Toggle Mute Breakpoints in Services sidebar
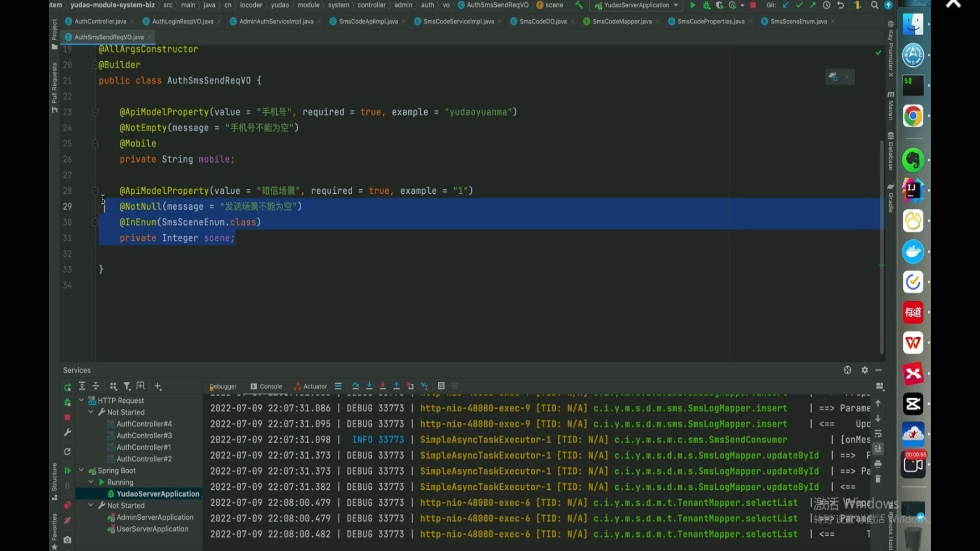 point(67,520)
